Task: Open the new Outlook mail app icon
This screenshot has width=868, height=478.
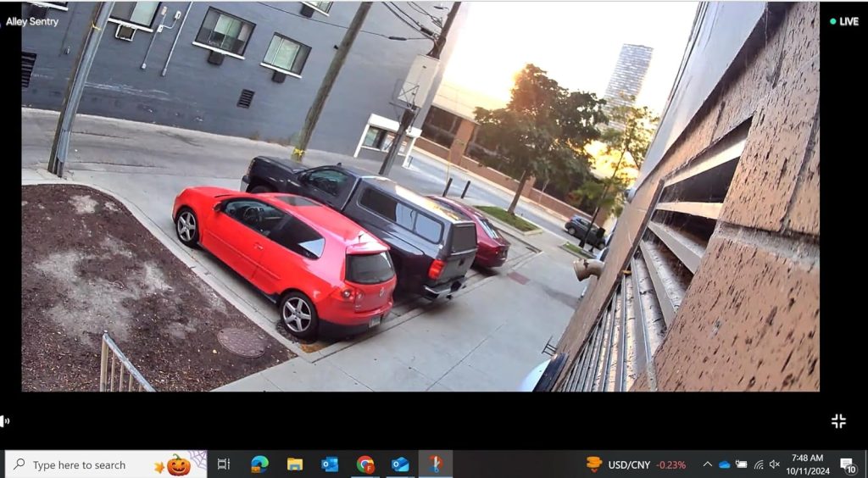Action: click(x=400, y=464)
